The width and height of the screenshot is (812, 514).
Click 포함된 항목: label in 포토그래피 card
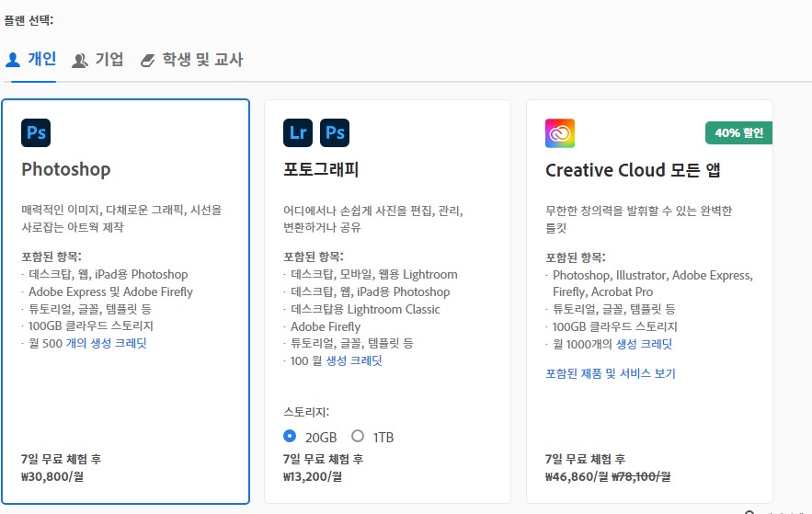(314, 257)
